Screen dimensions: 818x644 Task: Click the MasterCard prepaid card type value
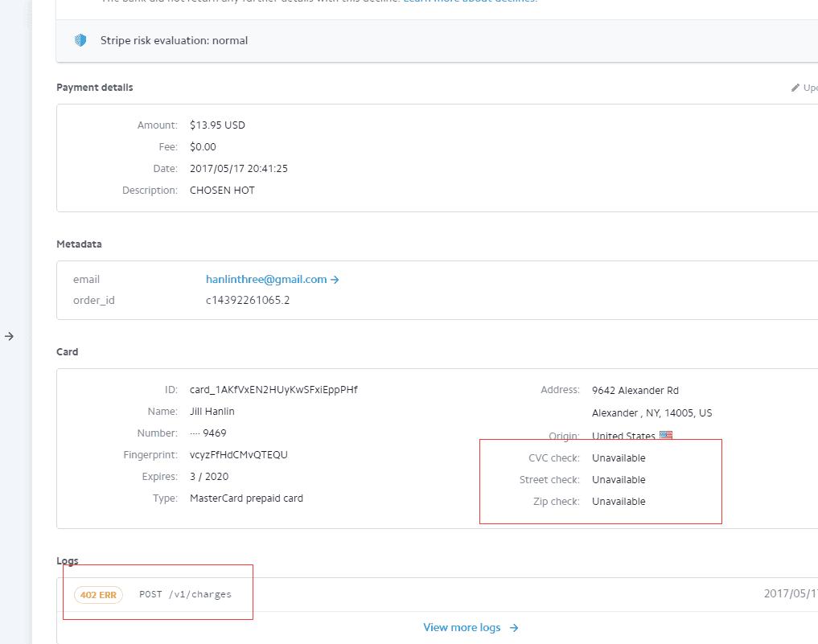(x=246, y=498)
